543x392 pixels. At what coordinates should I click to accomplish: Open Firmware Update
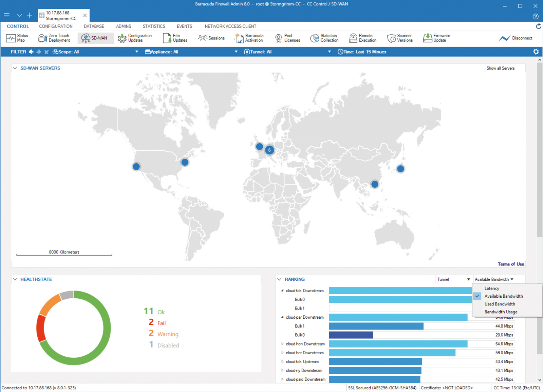coord(437,38)
